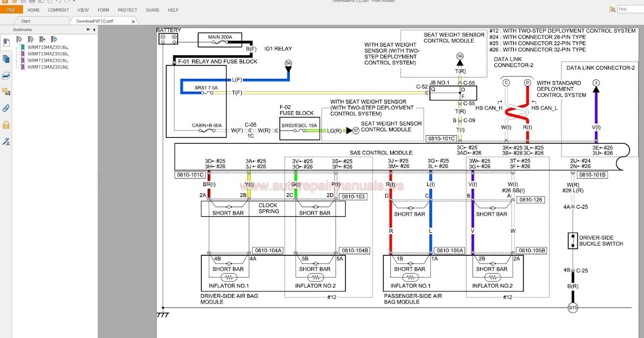The width and height of the screenshot is (644, 338).
Task: Click the CABIN+B 50A fuse label
Action: [x=207, y=125]
